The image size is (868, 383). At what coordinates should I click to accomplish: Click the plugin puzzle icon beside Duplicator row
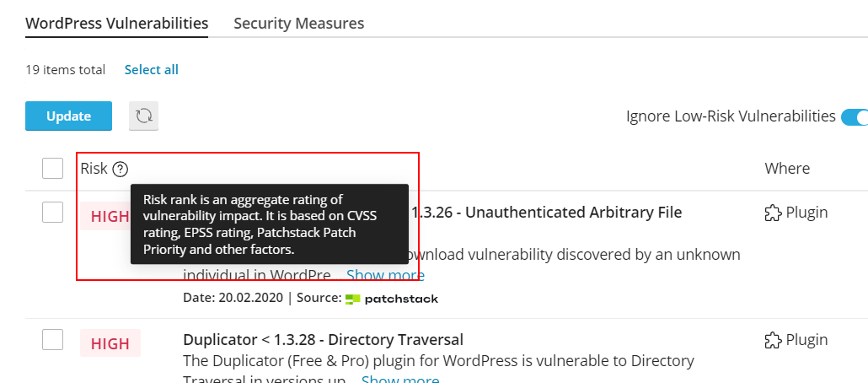773,340
